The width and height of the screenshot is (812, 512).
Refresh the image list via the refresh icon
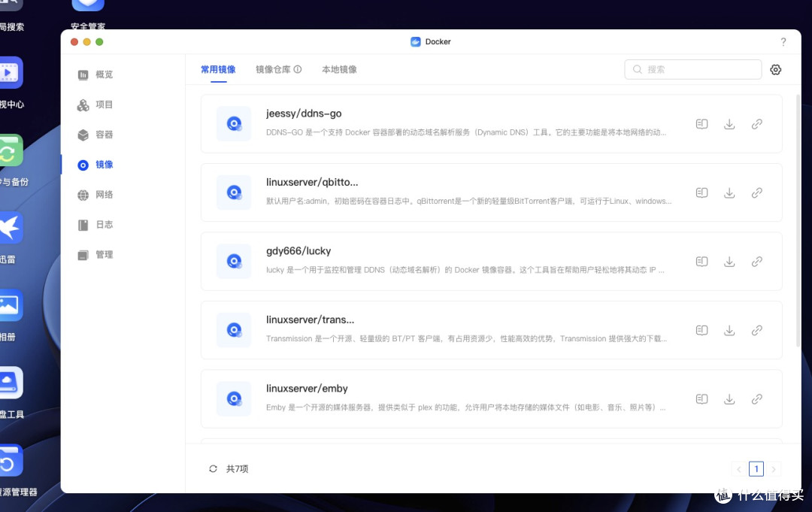pos(213,469)
